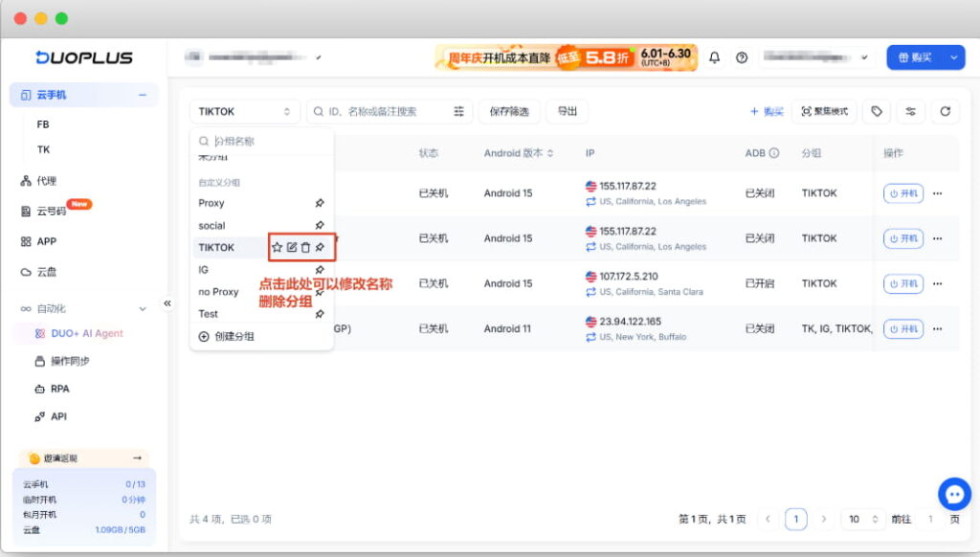Open the notification bell
The image size is (980, 557).
714,57
